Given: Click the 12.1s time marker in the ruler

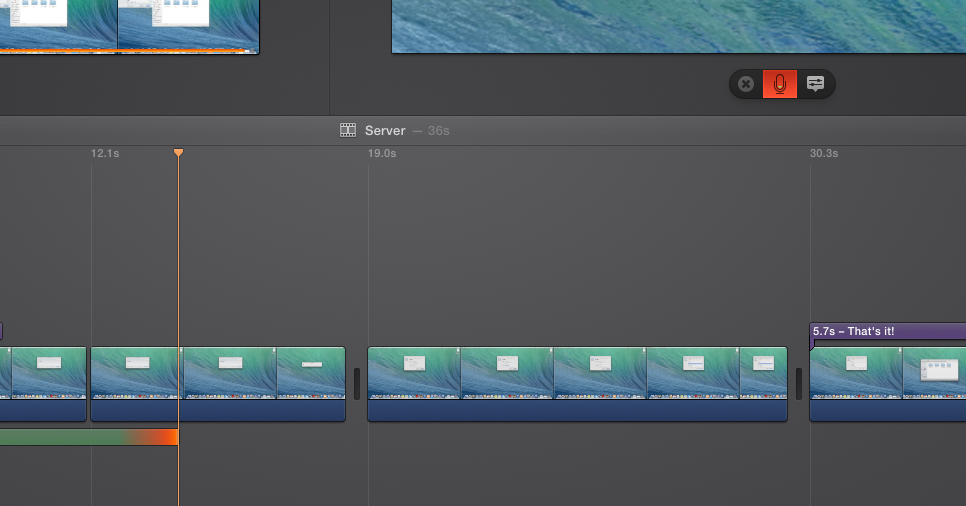Looking at the screenshot, I should (105, 153).
